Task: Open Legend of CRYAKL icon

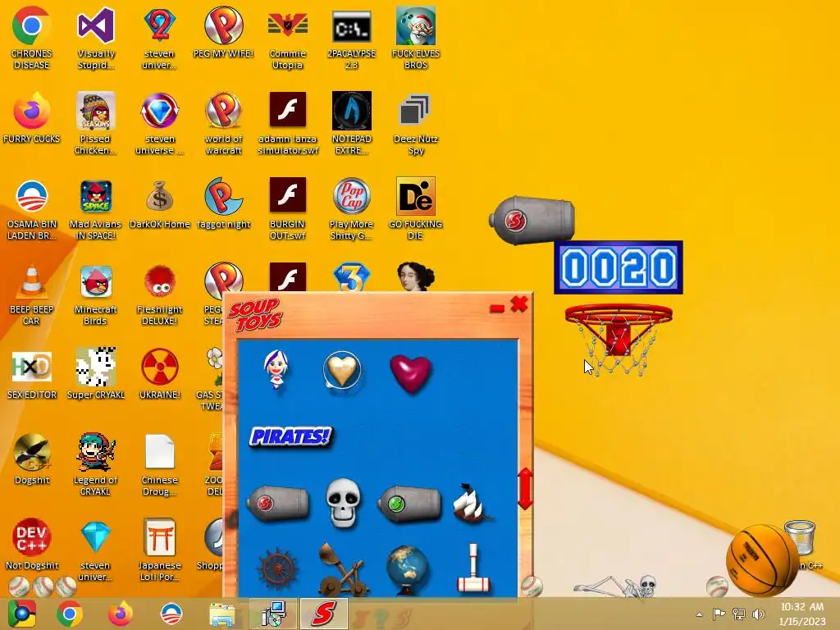Action: point(95,464)
